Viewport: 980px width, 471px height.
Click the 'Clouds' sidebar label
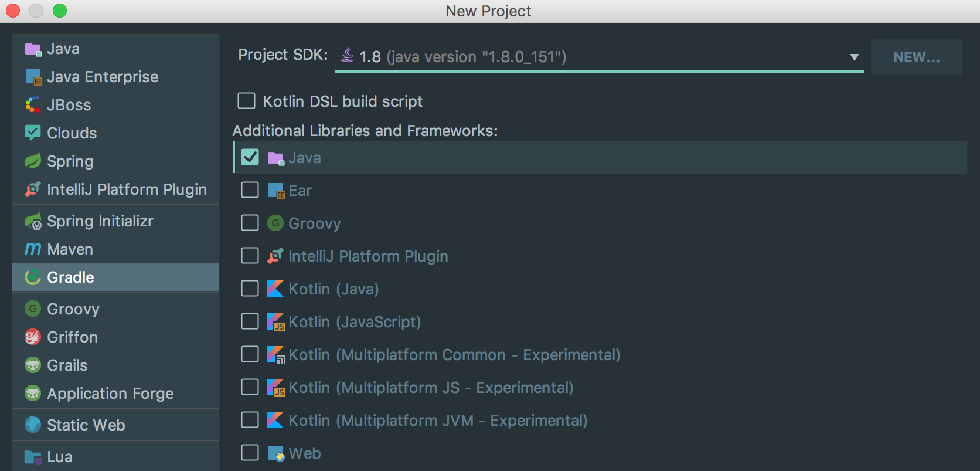72,133
